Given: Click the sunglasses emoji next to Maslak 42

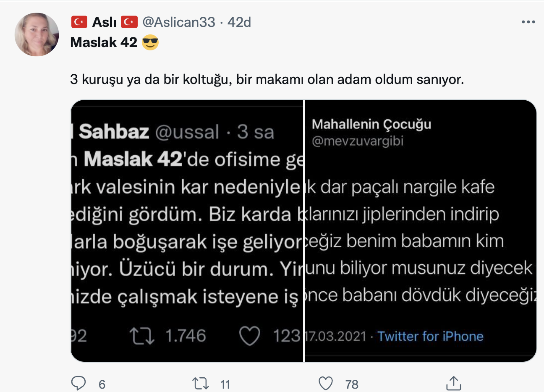Looking at the screenshot, I should click(x=151, y=42).
